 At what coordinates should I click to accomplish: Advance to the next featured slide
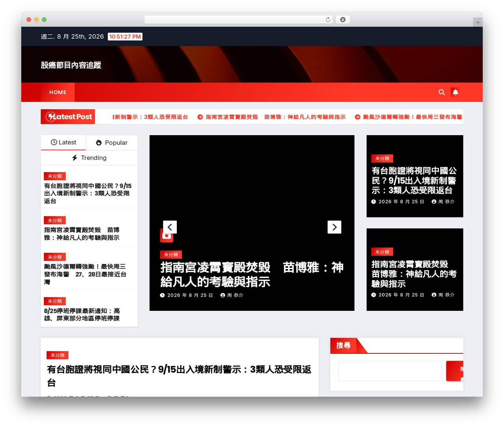click(334, 227)
